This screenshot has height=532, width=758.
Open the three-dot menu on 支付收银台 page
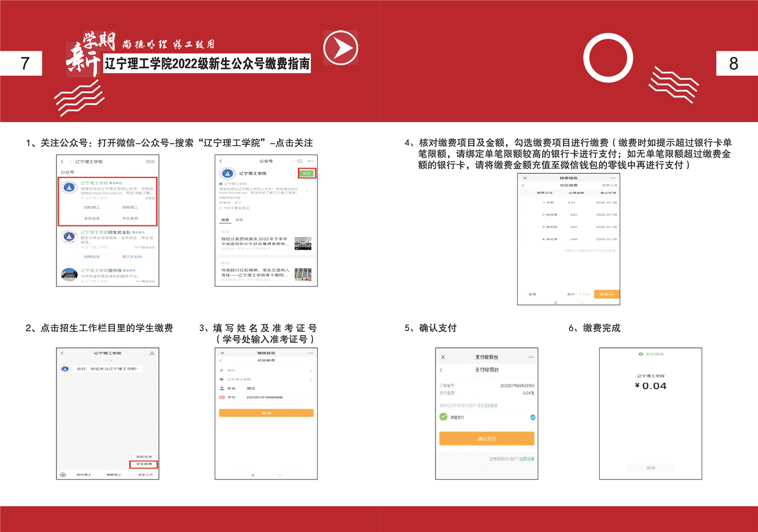coord(531,357)
